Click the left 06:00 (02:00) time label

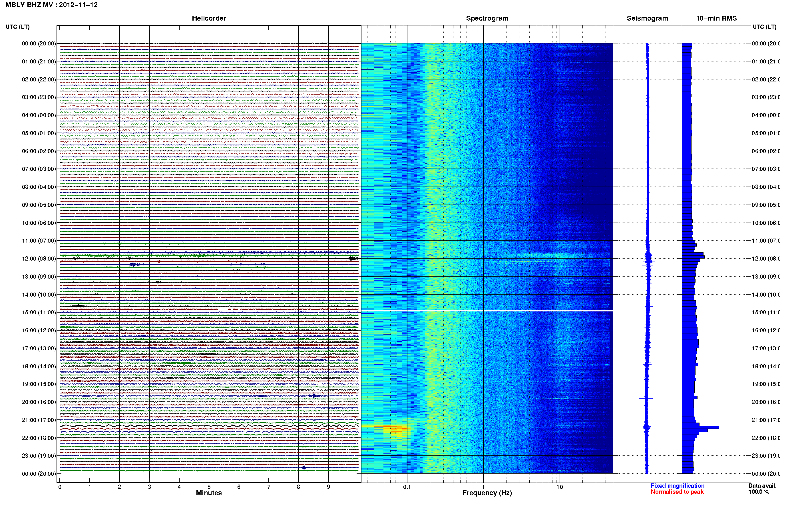39,151
